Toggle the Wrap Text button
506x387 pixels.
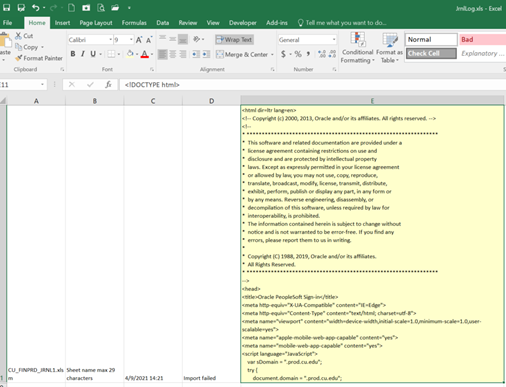pyautogui.click(x=234, y=40)
